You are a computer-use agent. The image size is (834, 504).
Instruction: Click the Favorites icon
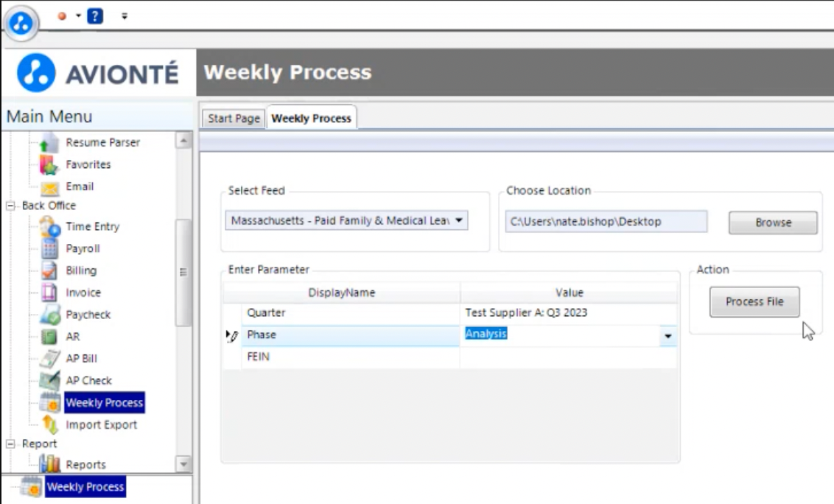(x=49, y=165)
